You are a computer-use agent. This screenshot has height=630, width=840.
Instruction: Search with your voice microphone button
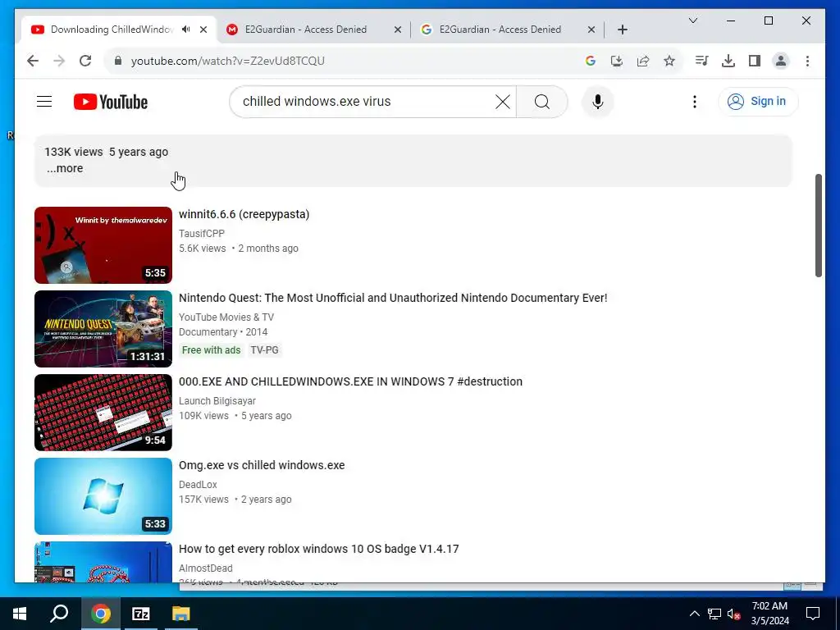pyautogui.click(x=598, y=102)
